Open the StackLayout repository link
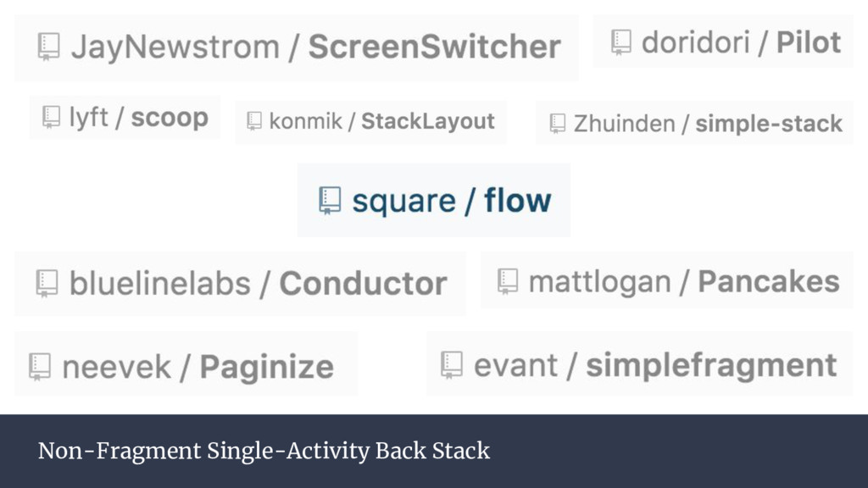The height and width of the screenshot is (488, 868). click(x=428, y=121)
